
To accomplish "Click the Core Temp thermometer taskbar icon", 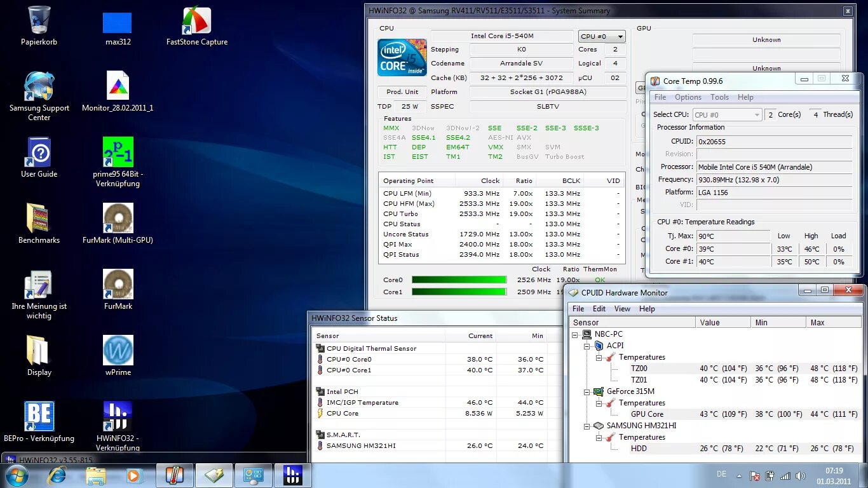I will pyautogui.click(x=174, y=475).
